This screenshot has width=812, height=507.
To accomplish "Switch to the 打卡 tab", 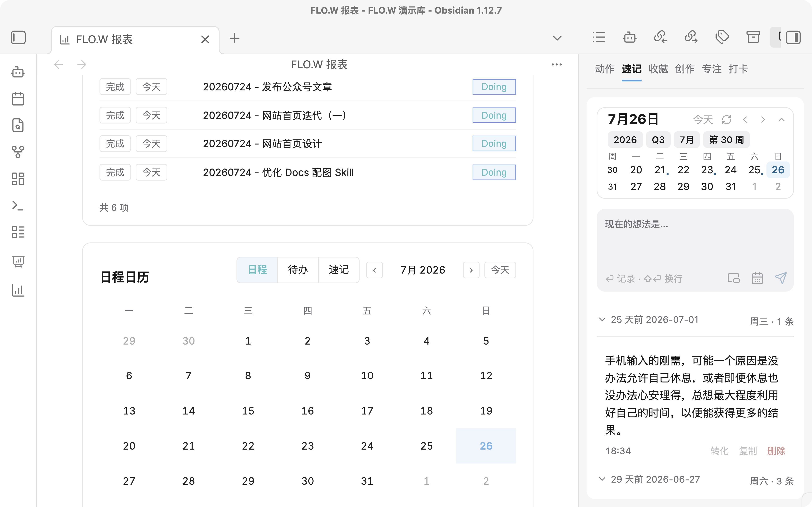I will pos(738,69).
